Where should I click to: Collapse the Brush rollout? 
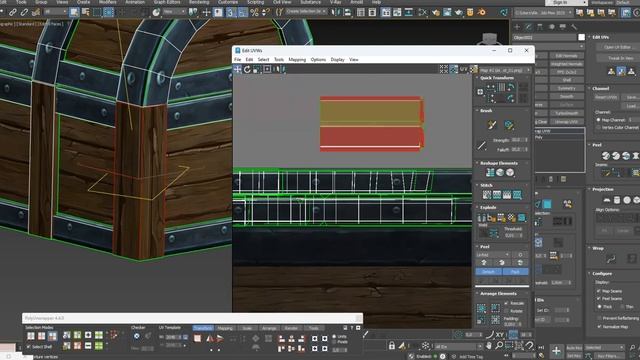pyautogui.click(x=477, y=111)
